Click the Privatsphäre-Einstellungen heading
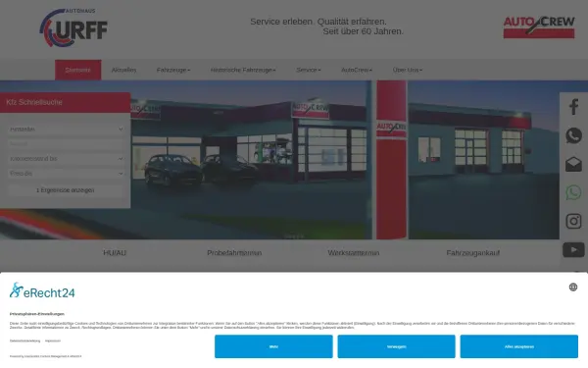588x368 pixels. click(x=37, y=314)
